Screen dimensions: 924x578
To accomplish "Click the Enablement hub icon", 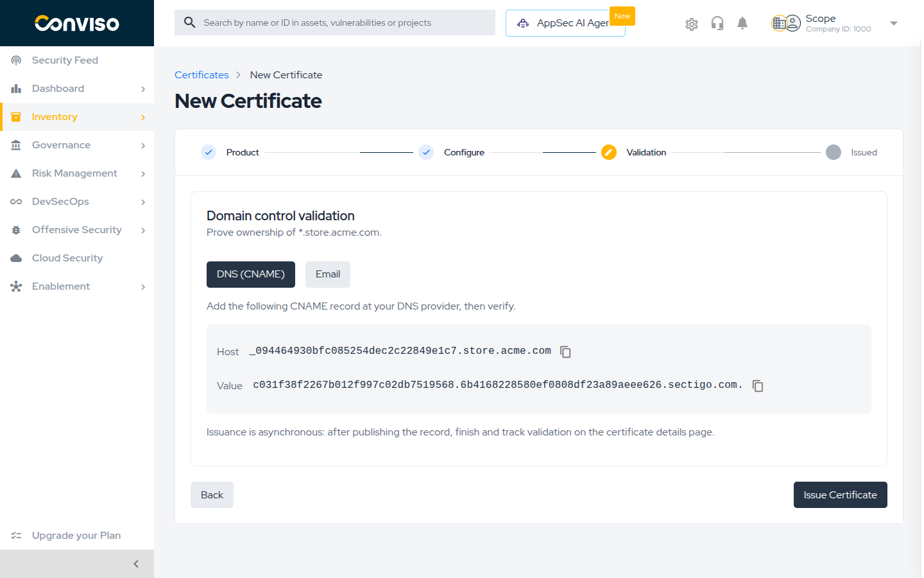I will 16,286.
